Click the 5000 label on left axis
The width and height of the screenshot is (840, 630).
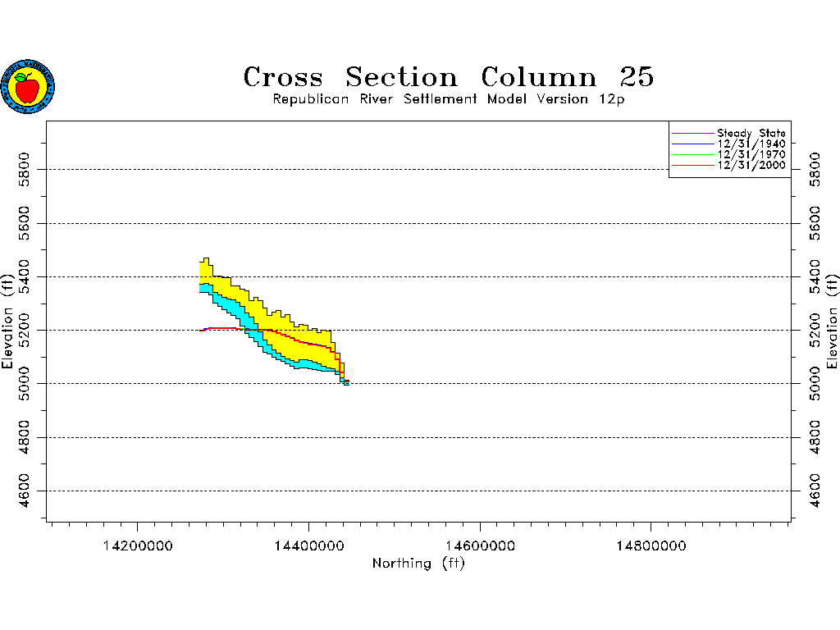point(24,384)
